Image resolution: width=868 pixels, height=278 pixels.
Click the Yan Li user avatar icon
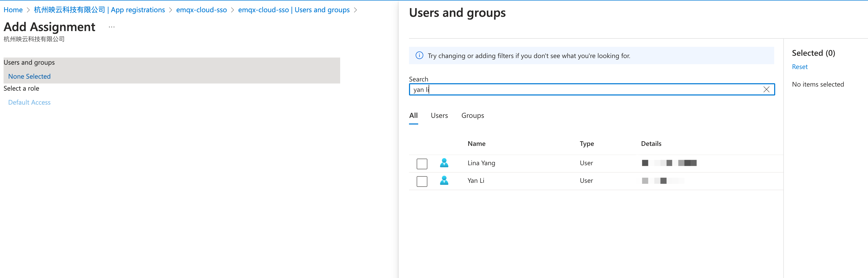pyautogui.click(x=444, y=181)
